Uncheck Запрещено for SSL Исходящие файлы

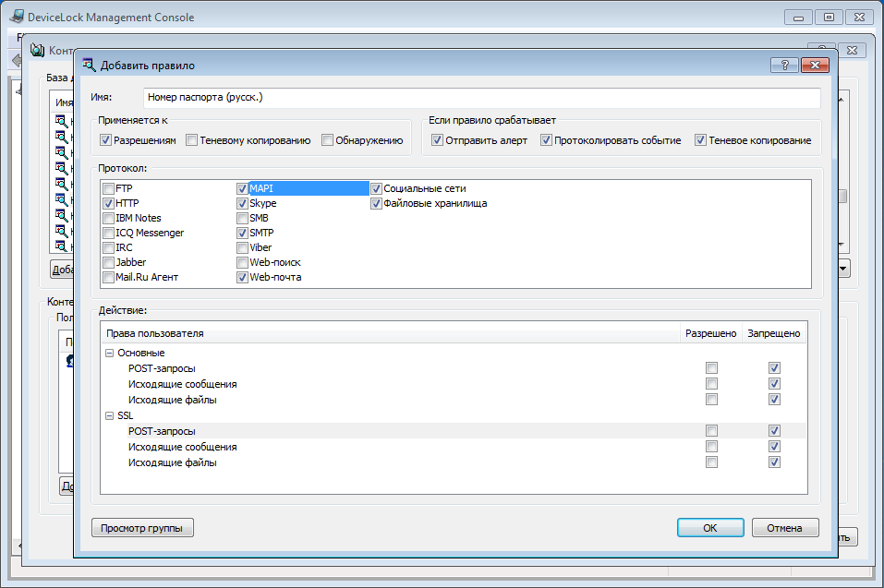coord(775,462)
